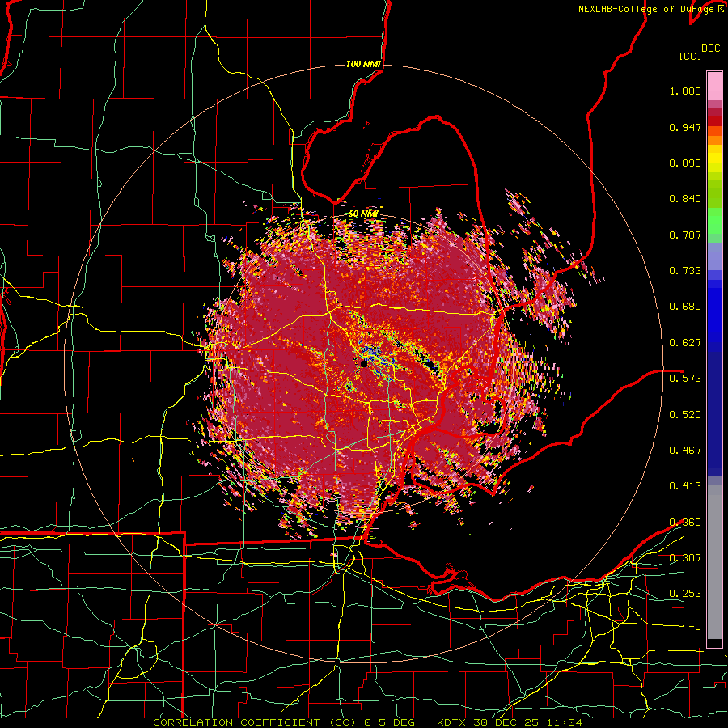Click the black KDTX radar site dot

(364, 364)
